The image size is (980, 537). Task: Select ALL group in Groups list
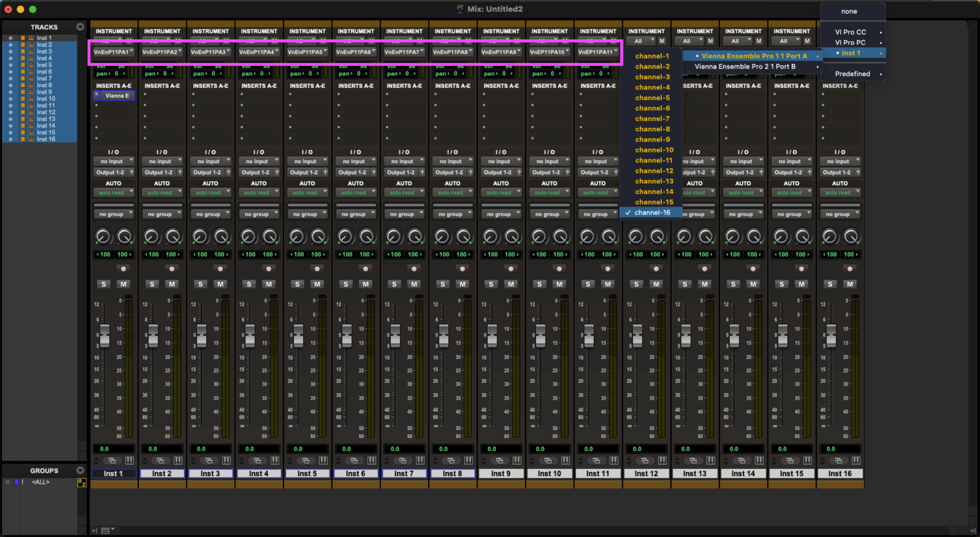[x=41, y=482]
